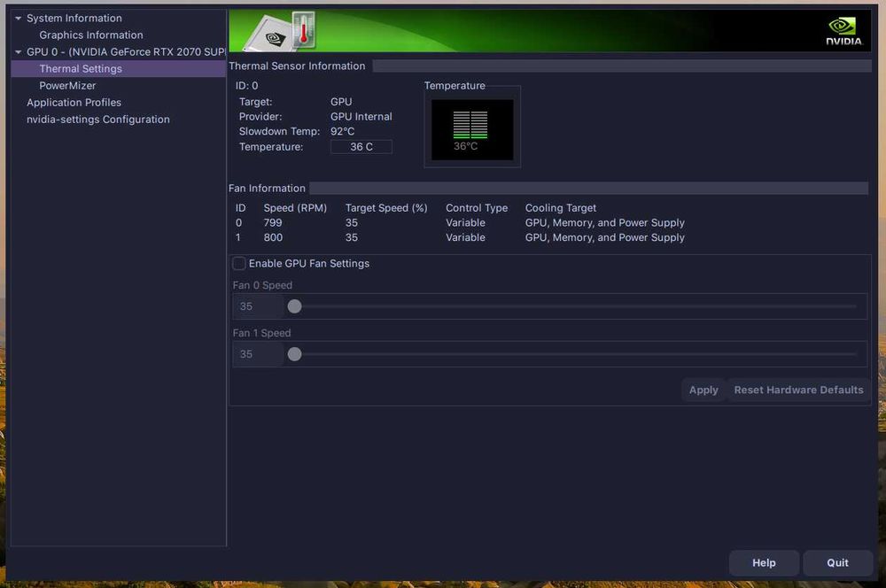Open the PowerMizer page

tap(67, 86)
